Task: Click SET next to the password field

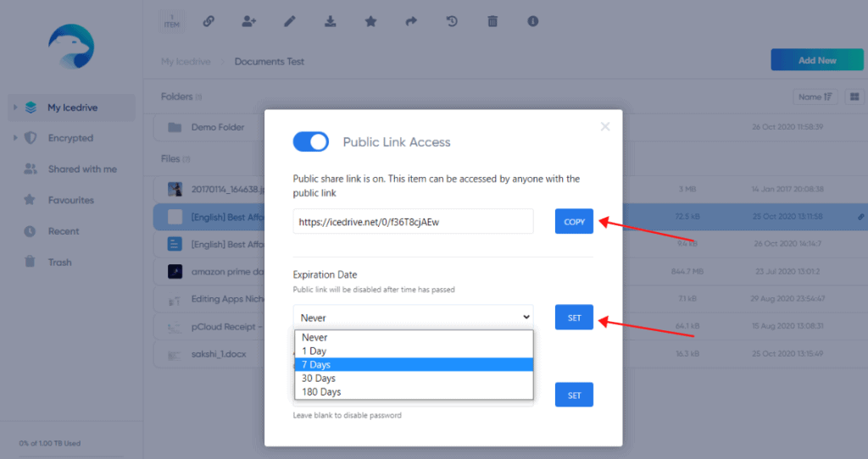Action: [574, 395]
